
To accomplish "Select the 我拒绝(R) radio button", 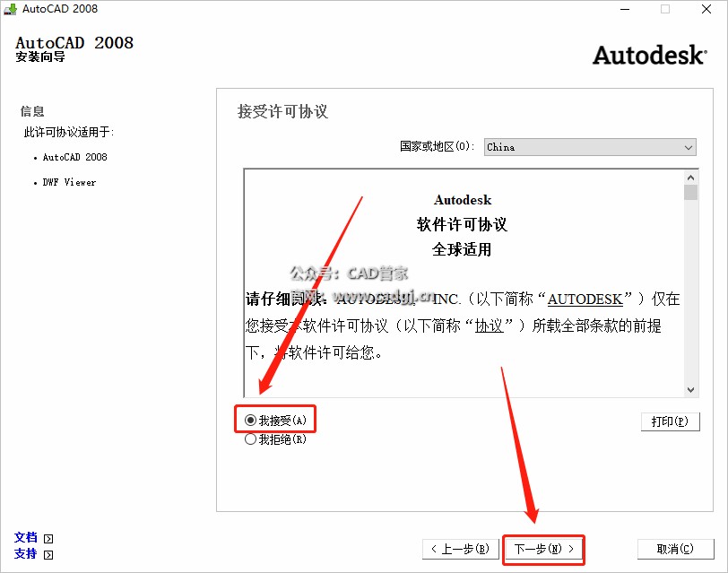I will coord(275,438).
